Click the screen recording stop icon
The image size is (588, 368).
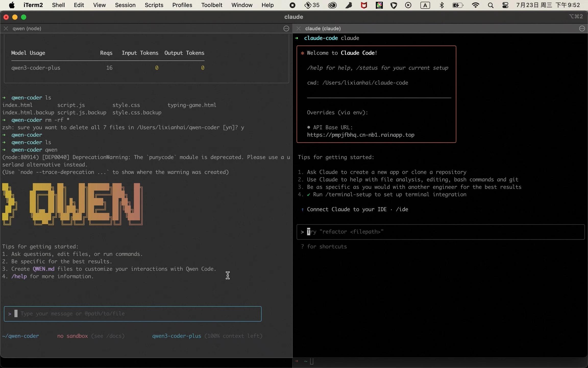click(292, 5)
